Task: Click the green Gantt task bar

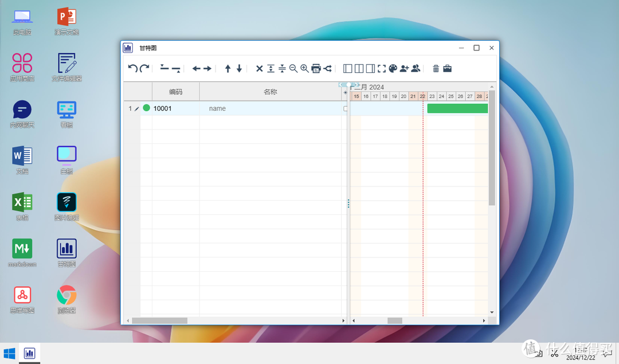Action: [x=457, y=108]
